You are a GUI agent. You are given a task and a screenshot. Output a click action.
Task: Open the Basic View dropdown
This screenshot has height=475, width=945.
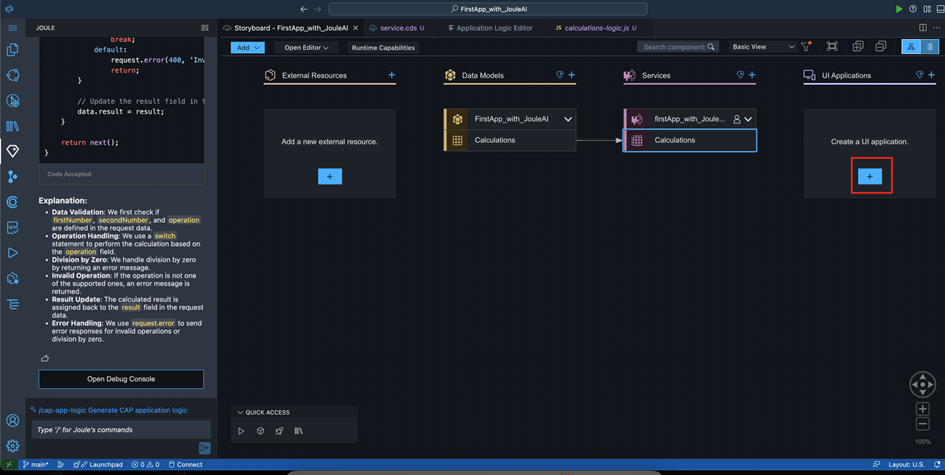tap(763, 47)
